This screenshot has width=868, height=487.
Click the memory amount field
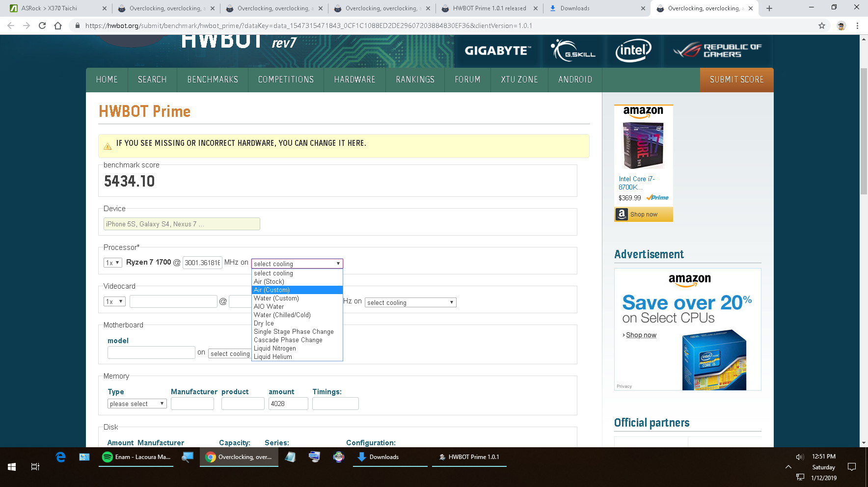point(288,404)
